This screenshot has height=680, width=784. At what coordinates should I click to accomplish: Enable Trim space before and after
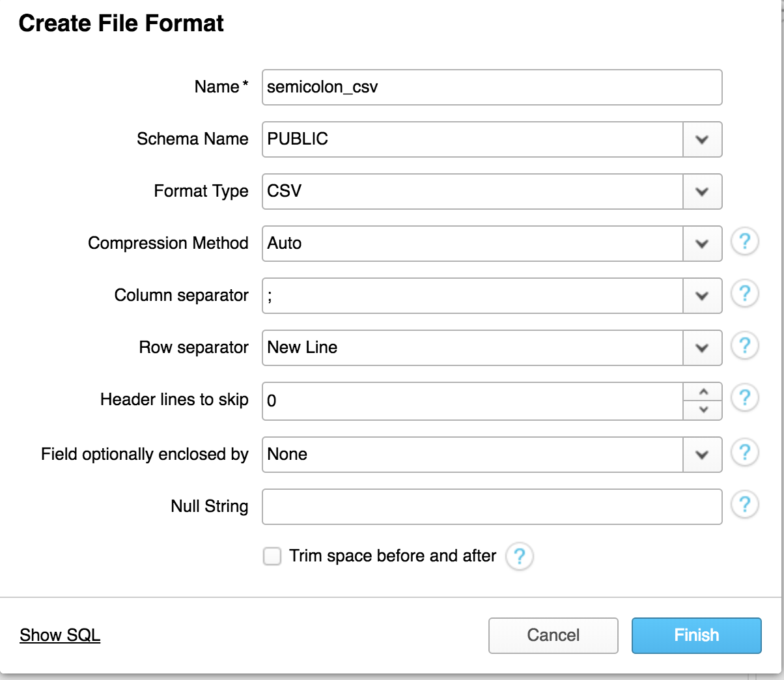272,556
